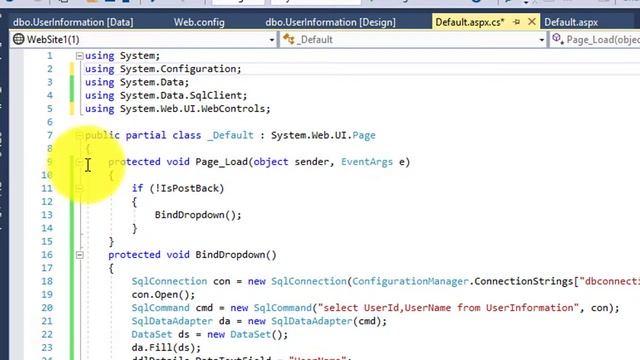640x360 pixels.
Task: Click 'System;' on line 1
Action: click(140, 56)
